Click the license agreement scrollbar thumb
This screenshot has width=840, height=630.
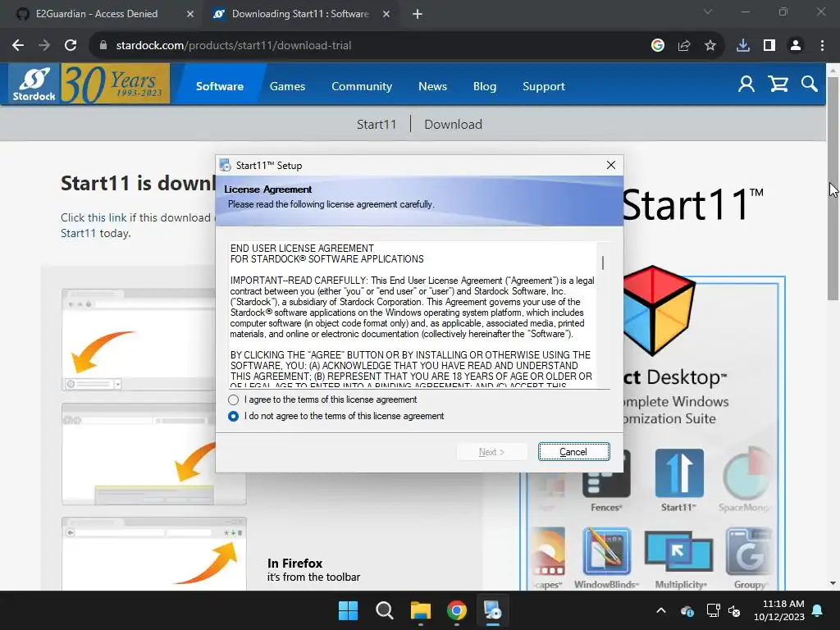point(603,262)
